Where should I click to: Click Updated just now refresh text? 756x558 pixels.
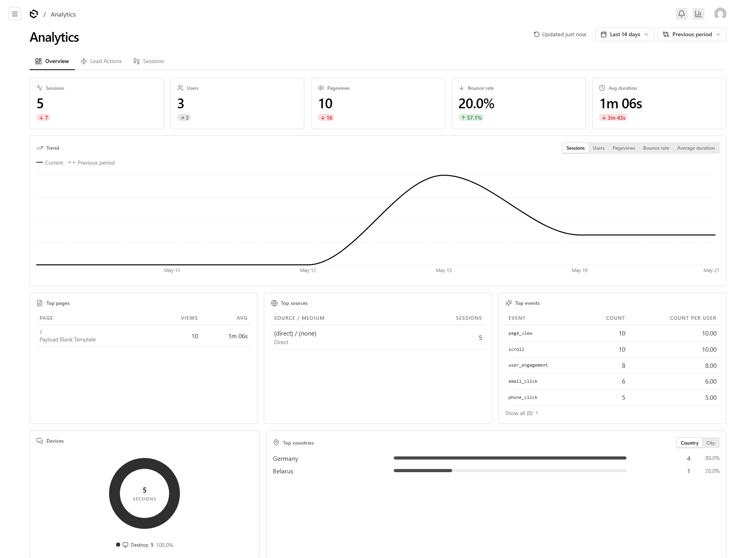tap(564, 34)
